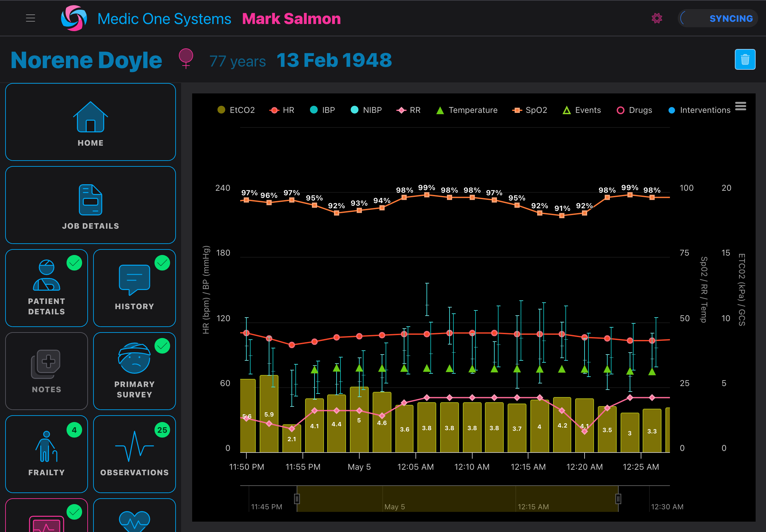Toggle the HR line visibility
This screenshot has height=532, width=766.
(x=282, y=110)
